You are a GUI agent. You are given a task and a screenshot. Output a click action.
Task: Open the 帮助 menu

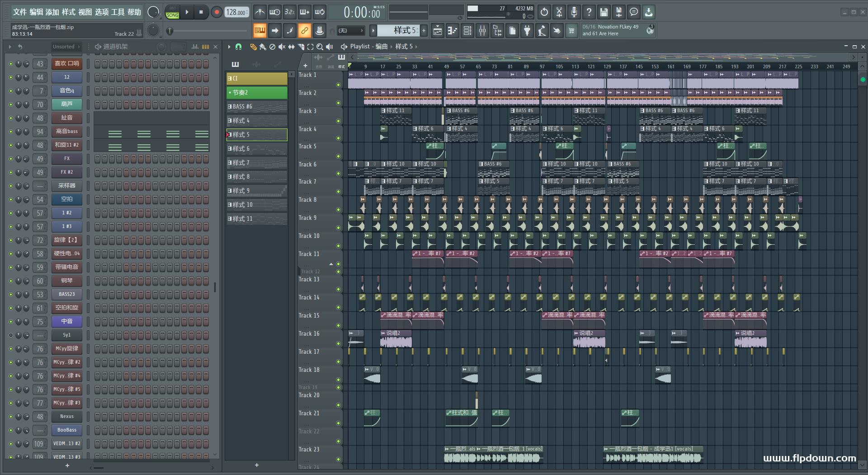coord(134,12)
